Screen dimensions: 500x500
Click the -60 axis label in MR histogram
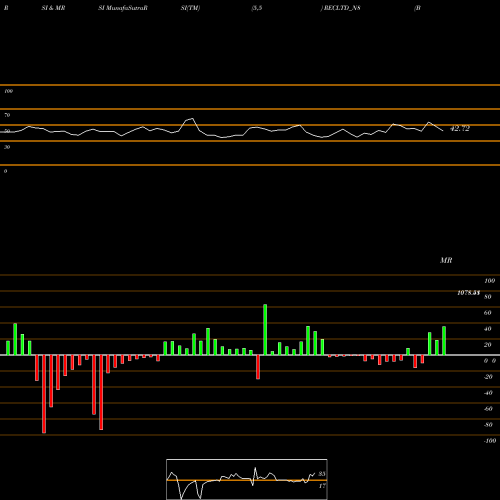(x=488, y=409)
